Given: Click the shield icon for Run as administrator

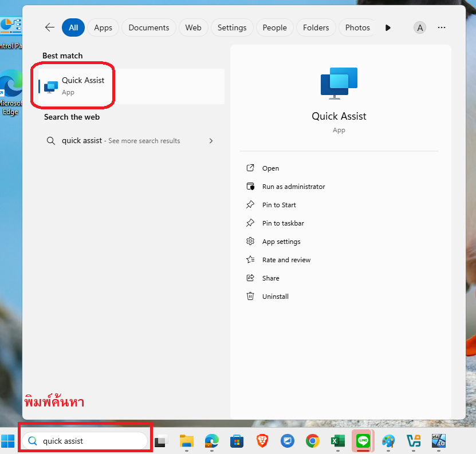Looking at the screenshot, I should 250,186.
